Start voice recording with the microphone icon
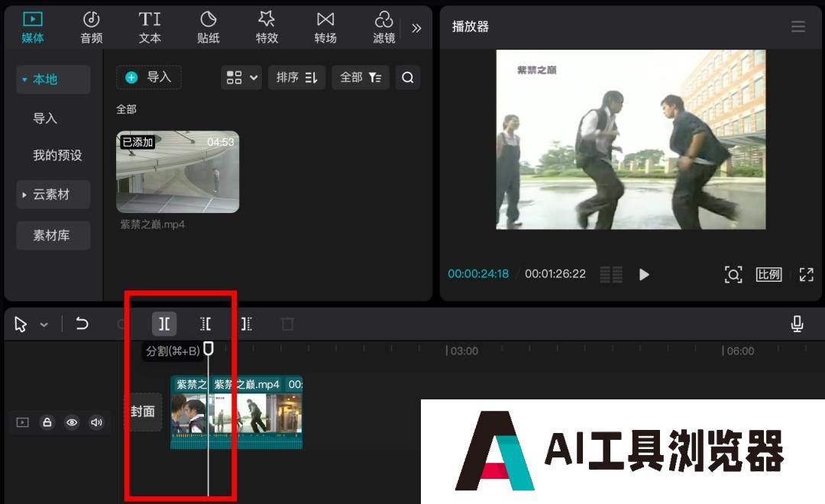Screen dimensions: 825x504 tap(797, 324)
